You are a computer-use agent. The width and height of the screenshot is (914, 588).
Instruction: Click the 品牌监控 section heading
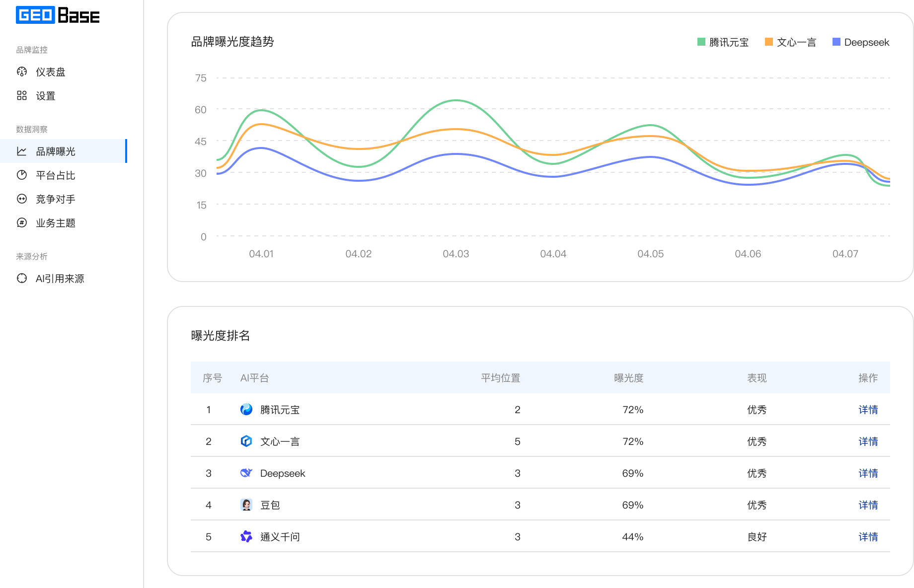32,50
